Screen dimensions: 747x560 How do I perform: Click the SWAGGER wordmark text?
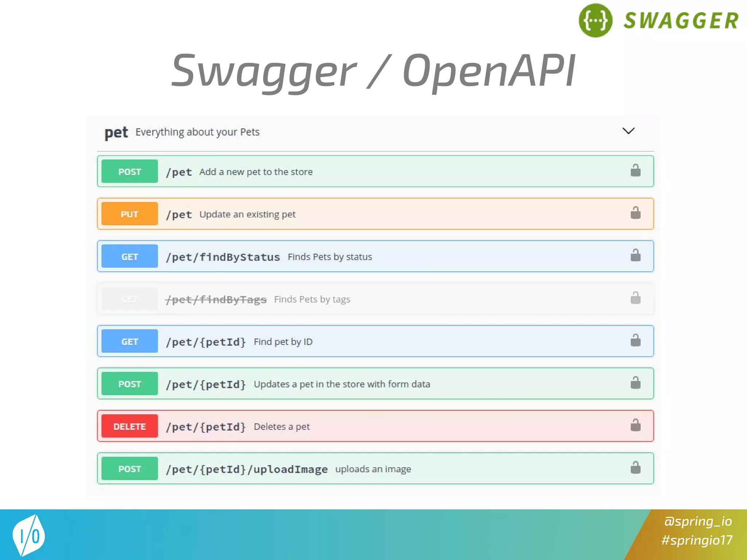(681, 20)
